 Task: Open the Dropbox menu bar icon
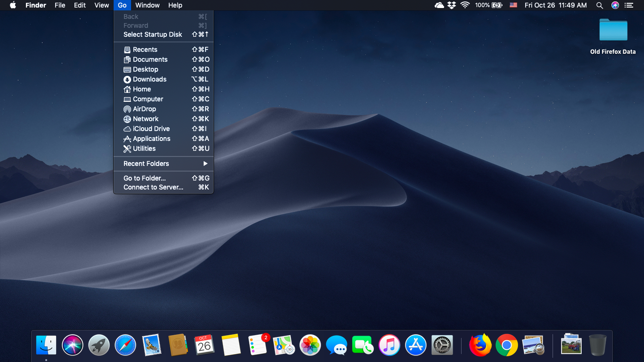tap(452, 5)
